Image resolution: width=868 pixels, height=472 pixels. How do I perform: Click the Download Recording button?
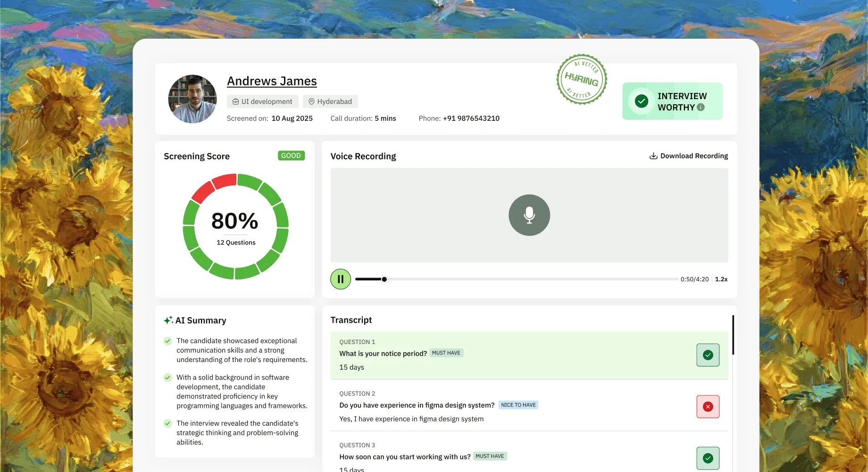point(689,156)
